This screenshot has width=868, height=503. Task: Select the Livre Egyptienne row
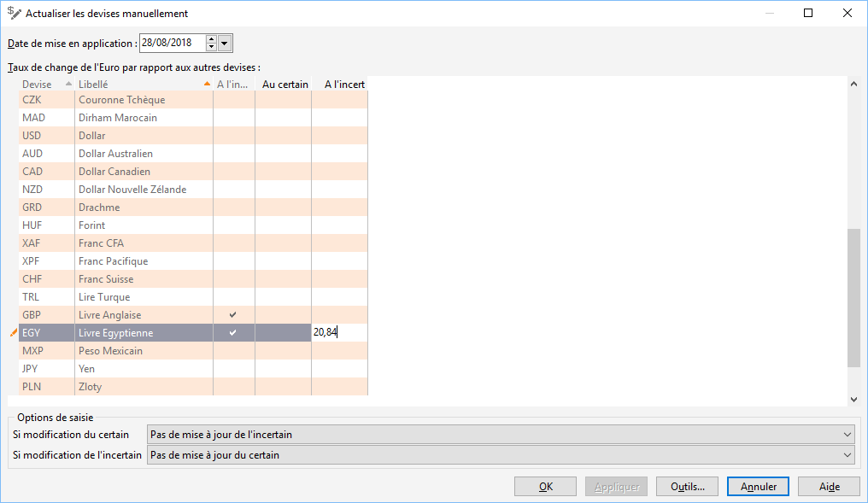[x=193, y=332]
